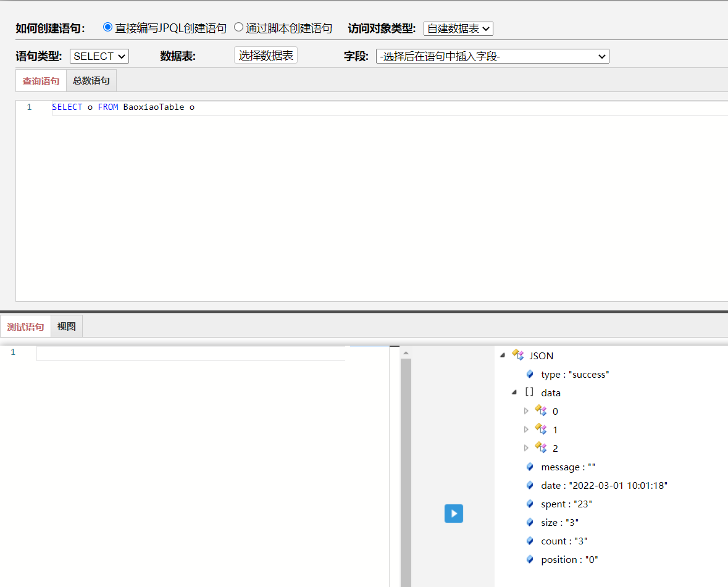Click the blue gem icon beside type

pos(530,374)
